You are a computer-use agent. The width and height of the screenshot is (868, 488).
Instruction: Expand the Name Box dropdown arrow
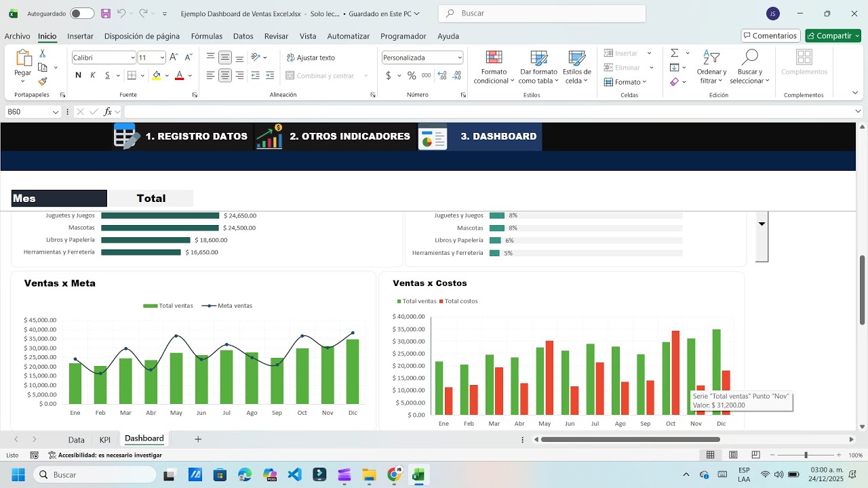(x=56, y=112)
